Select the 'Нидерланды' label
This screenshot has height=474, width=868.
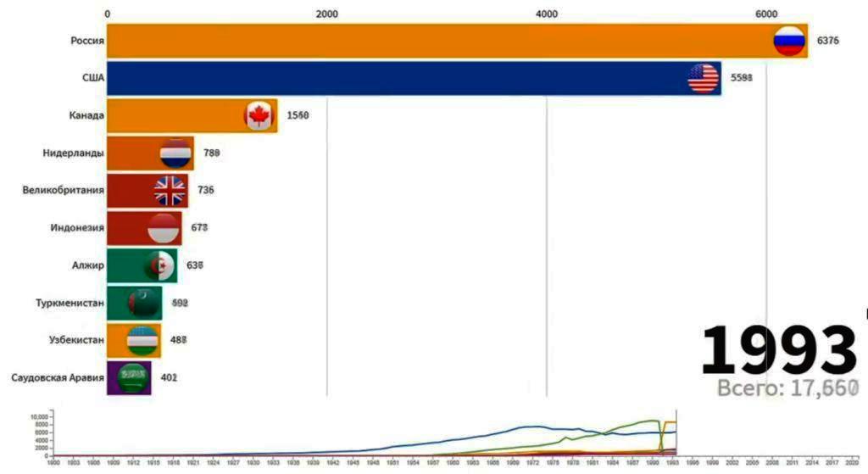[73, 153]
